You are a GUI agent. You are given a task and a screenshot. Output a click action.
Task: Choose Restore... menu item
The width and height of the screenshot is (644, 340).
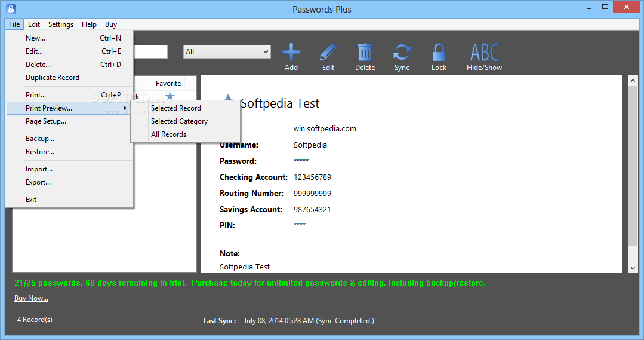click(70, 152)
